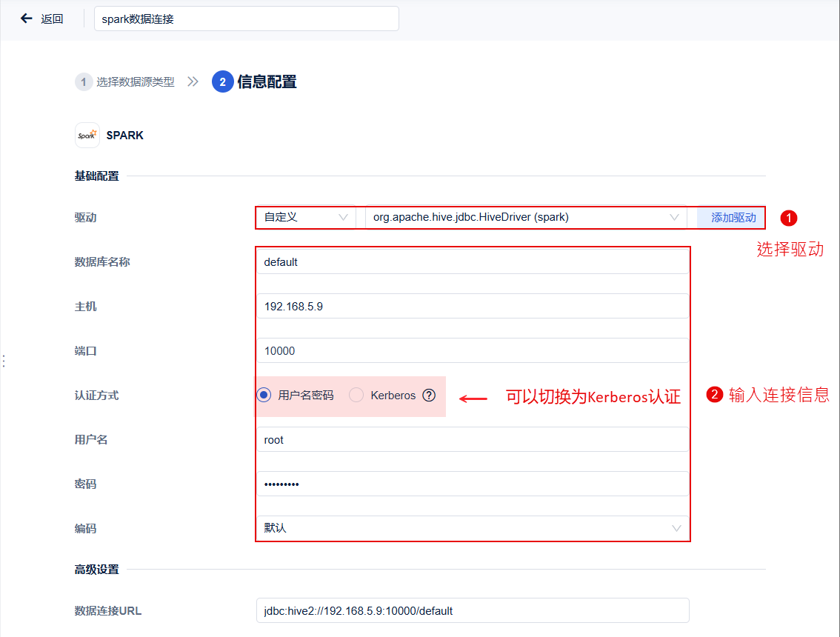Viewport: 840px width, 637px height.
Task: Open the HiveDriver (spark) driver dropdown
Action: pyautogui.click(x=525, y=218)
